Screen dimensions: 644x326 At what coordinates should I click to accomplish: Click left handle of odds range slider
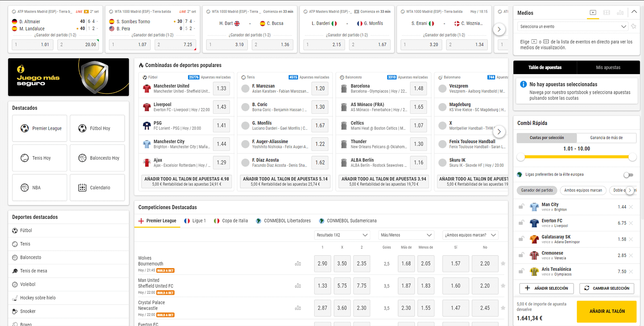(521, 157)
